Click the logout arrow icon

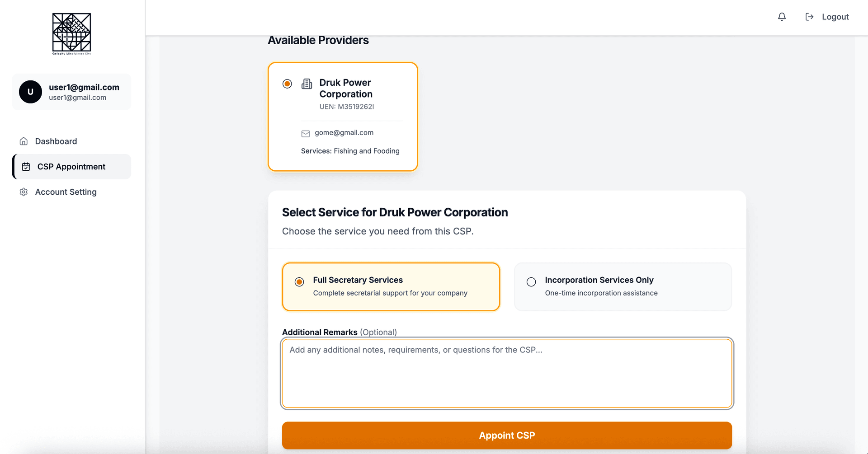[809, 17]
